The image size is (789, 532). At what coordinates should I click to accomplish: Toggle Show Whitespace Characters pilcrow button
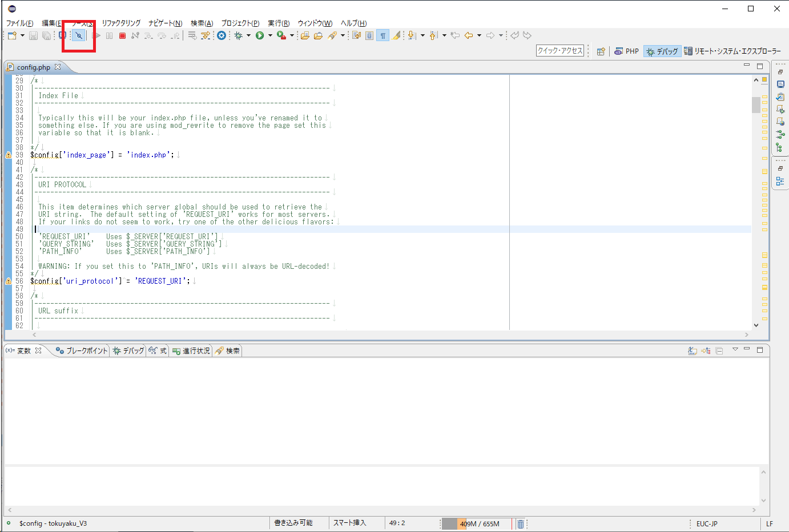click(383, 35)
